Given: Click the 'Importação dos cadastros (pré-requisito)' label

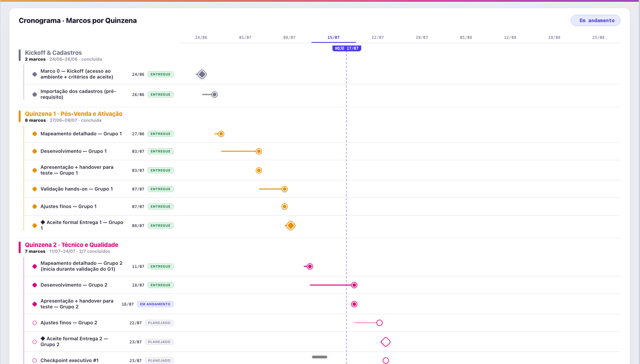Looking at the screenshot, I should tap(78, 94).
